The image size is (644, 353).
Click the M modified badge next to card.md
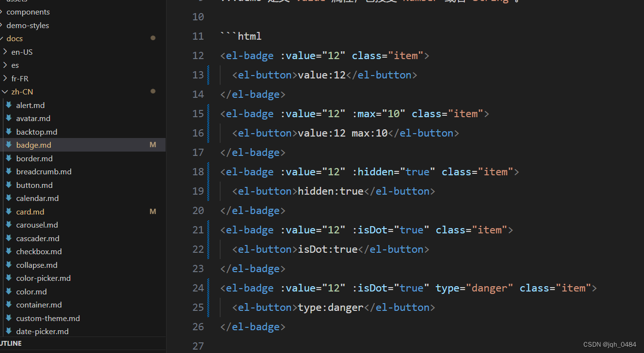pos(153,211)
